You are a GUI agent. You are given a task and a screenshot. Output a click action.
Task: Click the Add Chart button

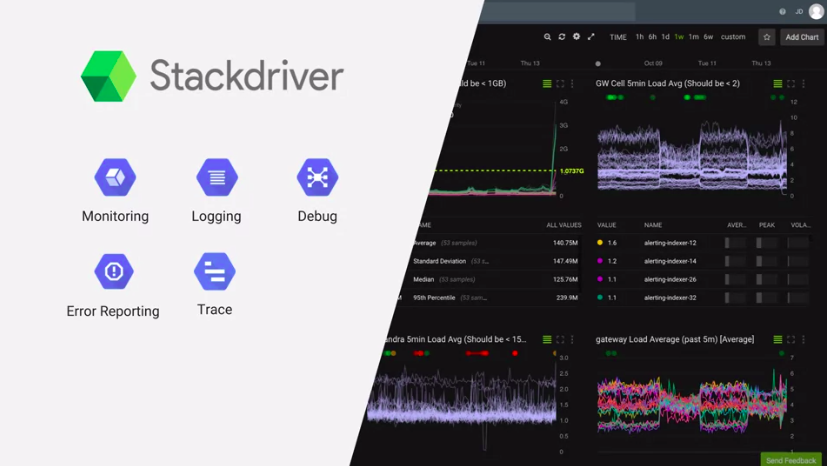click(x=802, y=37)
